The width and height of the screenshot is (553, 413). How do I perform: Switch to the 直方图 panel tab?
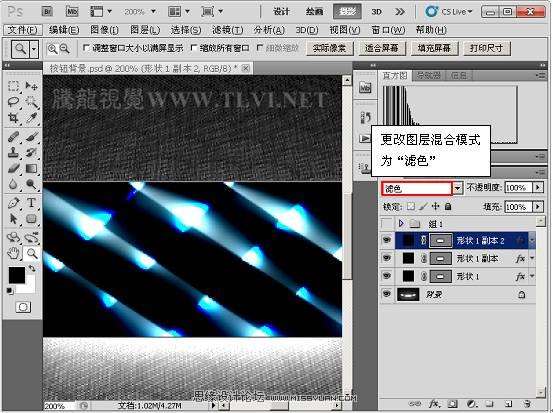coord(395,75)
